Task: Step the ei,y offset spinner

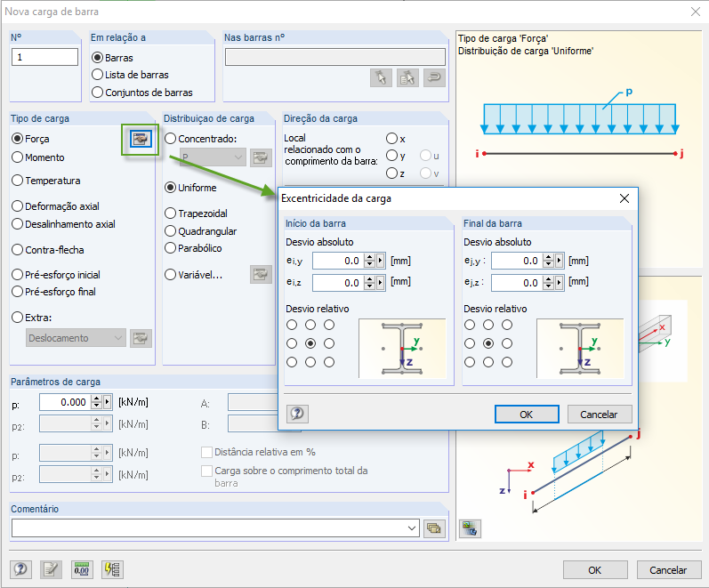Action: [370, 261]
